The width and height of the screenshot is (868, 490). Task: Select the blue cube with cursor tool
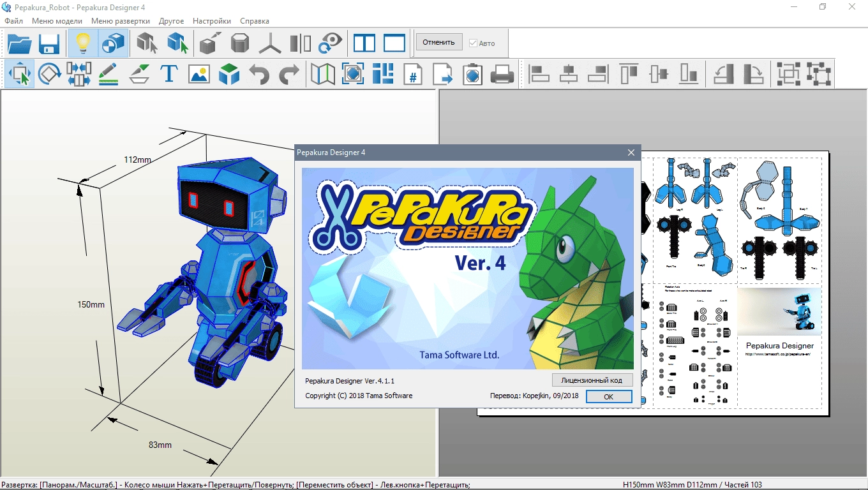click(177, 43)
